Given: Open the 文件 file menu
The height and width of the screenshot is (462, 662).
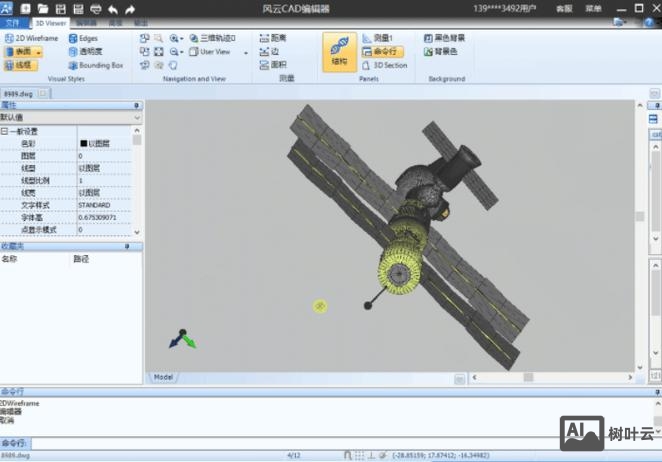Looking at the screenshot, I should pos(13,22).
